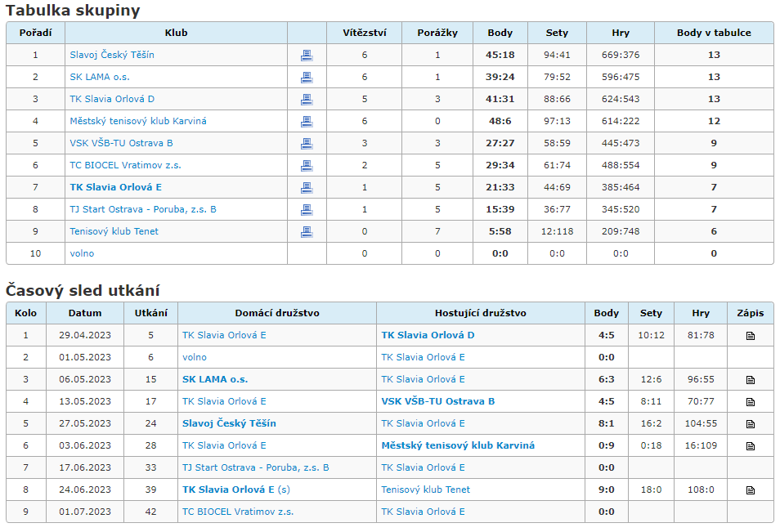Click score 48:6 for Karviná row
The width and height of the screenshot is (780, 532).
500,121
